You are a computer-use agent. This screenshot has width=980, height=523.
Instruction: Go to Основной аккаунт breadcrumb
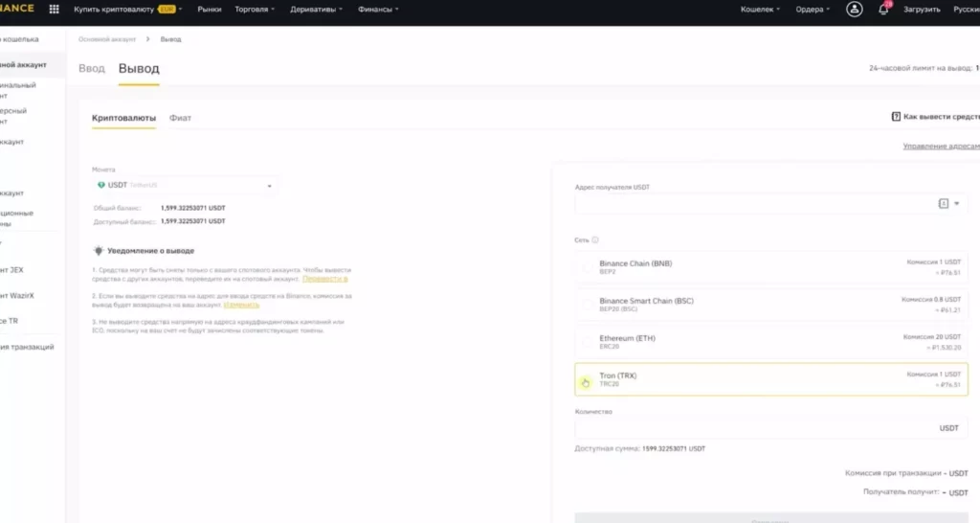click(107, 39)
